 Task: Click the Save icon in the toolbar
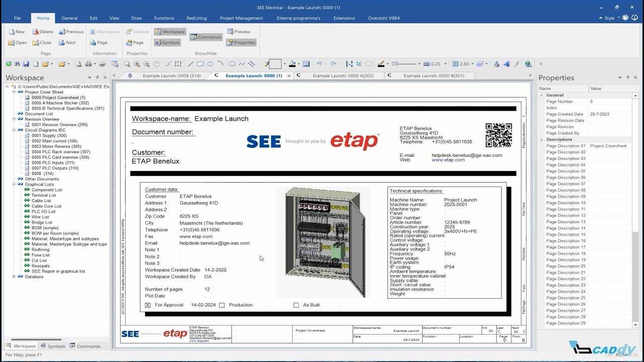(27, 64)
